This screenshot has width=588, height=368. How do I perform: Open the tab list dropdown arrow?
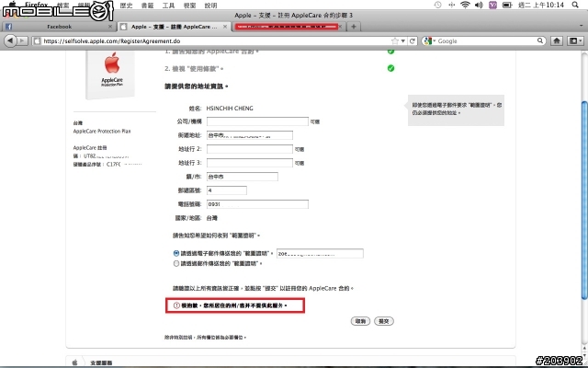pos(581,27)
